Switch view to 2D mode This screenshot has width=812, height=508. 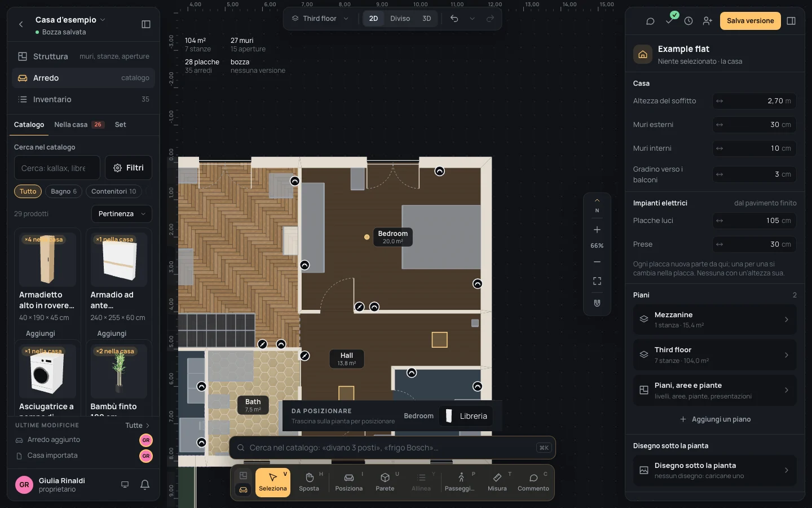click(373, 19)
